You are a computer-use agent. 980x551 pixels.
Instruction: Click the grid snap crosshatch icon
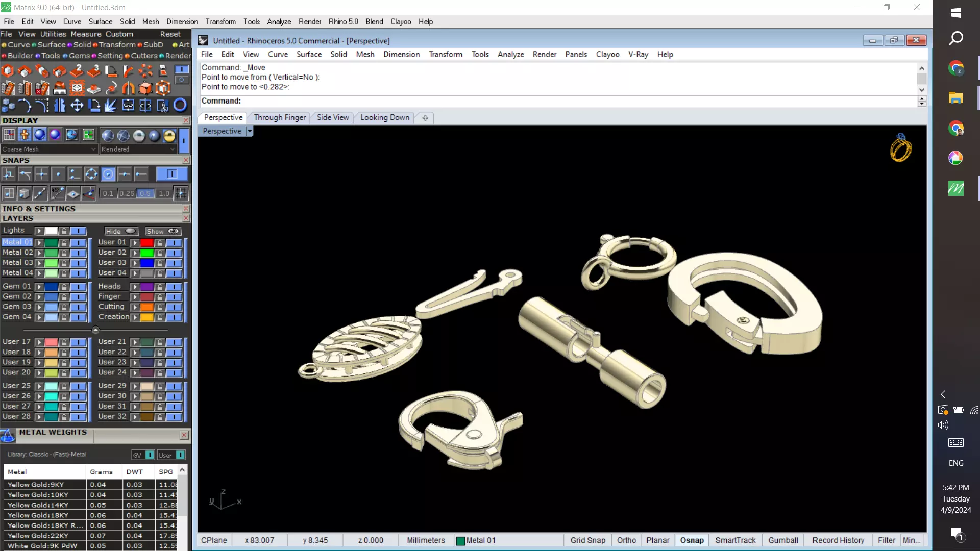pyautogui.click(x=181, y=193)
